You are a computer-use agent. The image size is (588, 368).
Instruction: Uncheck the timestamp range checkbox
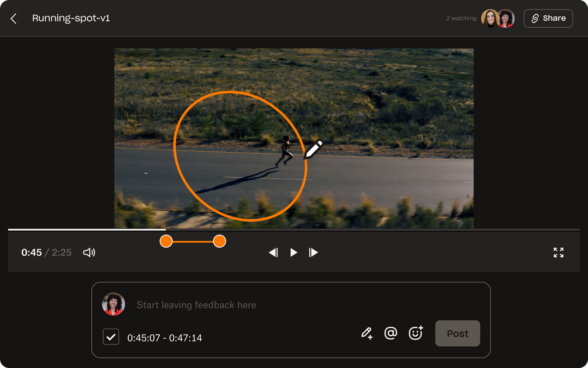(x=111, y=336)
